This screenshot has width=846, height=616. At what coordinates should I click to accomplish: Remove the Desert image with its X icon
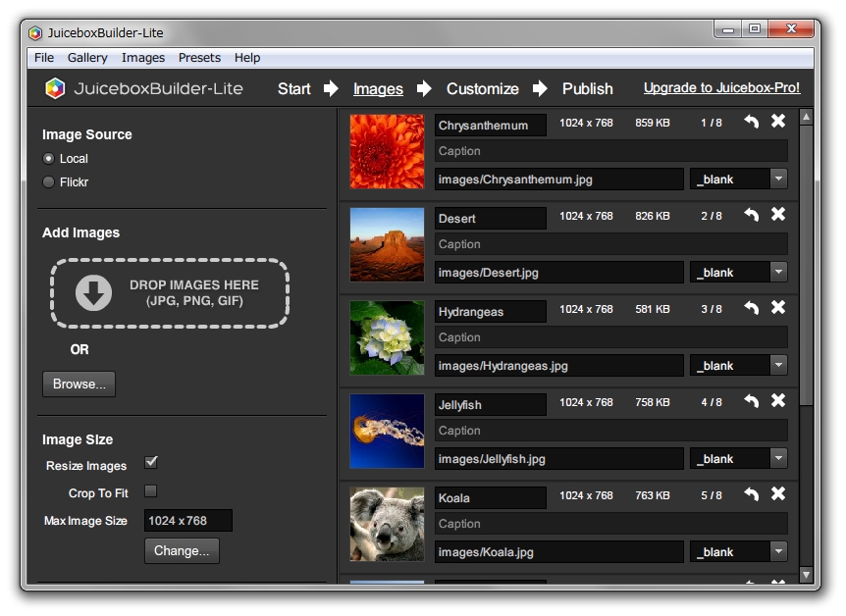pyautogui.click(x=780, y=214)
